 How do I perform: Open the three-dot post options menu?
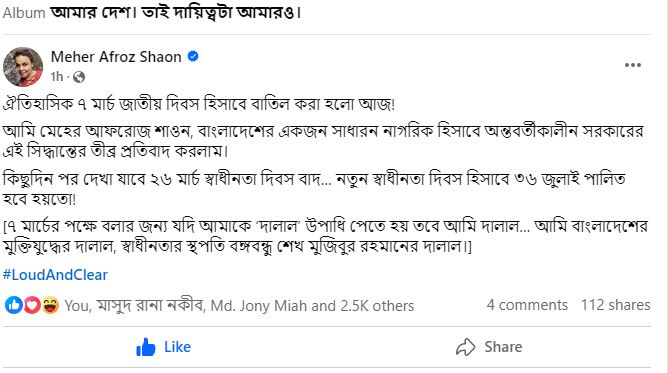[633, 65]
